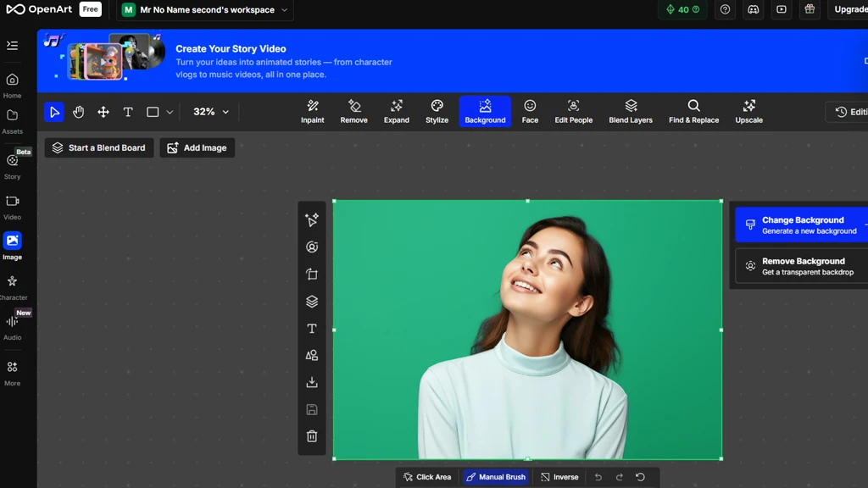
Task: Enable Click Area selection mode
Action: click(x=427, y=477)
